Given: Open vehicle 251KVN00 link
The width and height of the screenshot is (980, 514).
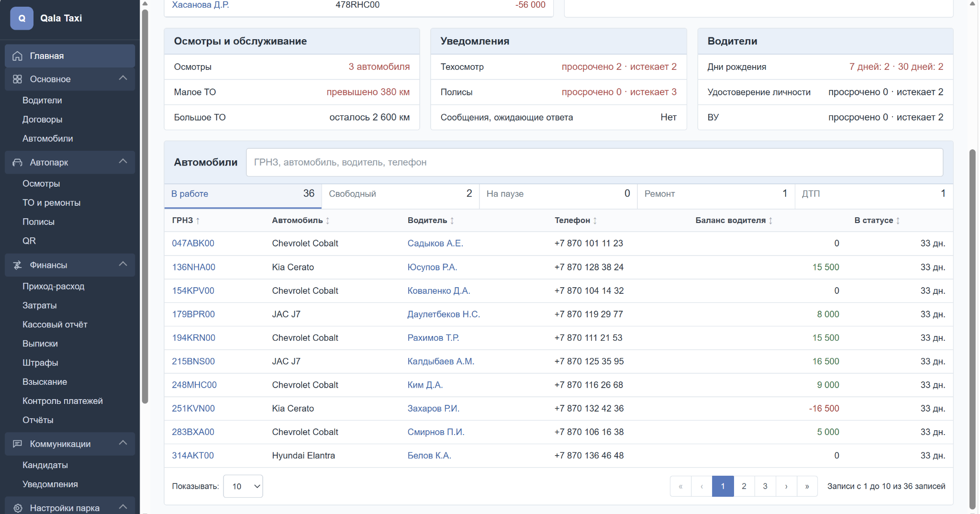Looking at the screenshot, I should (x=193, y=409).
